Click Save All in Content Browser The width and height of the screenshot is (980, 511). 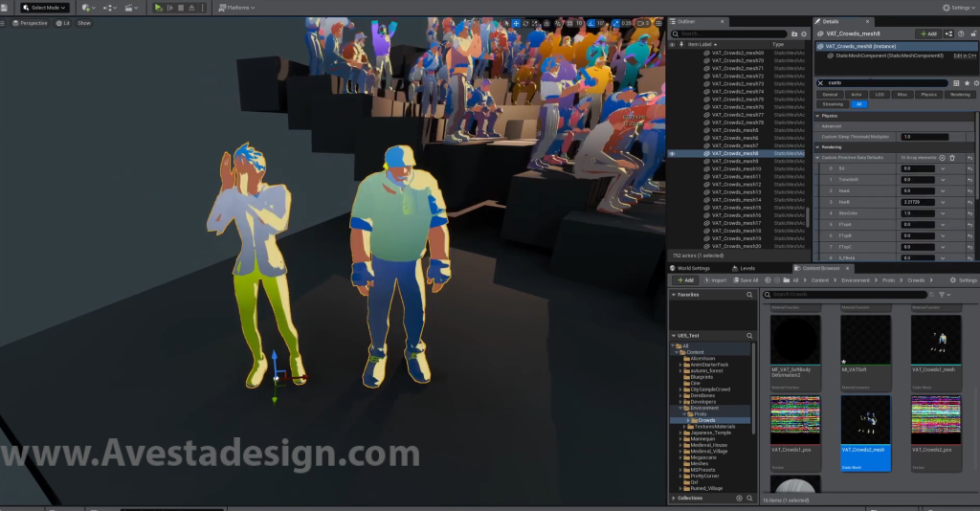pos(746,280)
